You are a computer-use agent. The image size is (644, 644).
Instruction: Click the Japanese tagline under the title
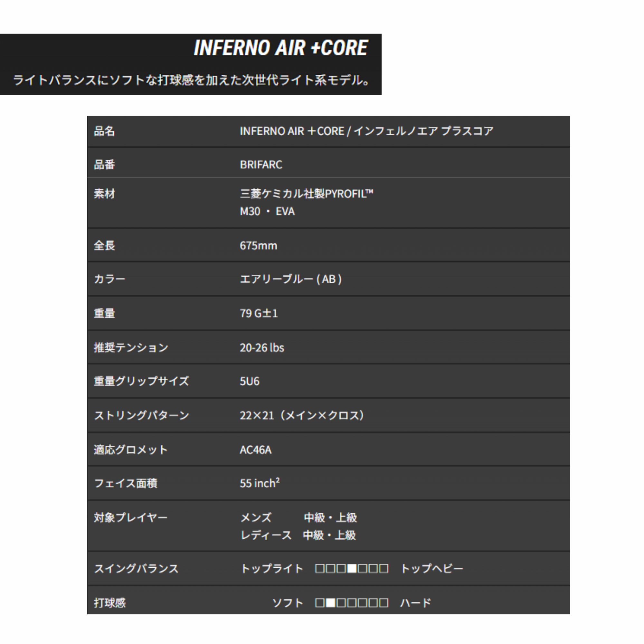coord(191,80)
